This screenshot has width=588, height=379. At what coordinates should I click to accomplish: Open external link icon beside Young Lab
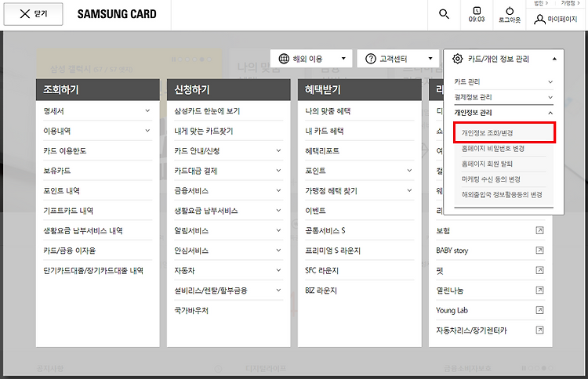pos(539,310)
